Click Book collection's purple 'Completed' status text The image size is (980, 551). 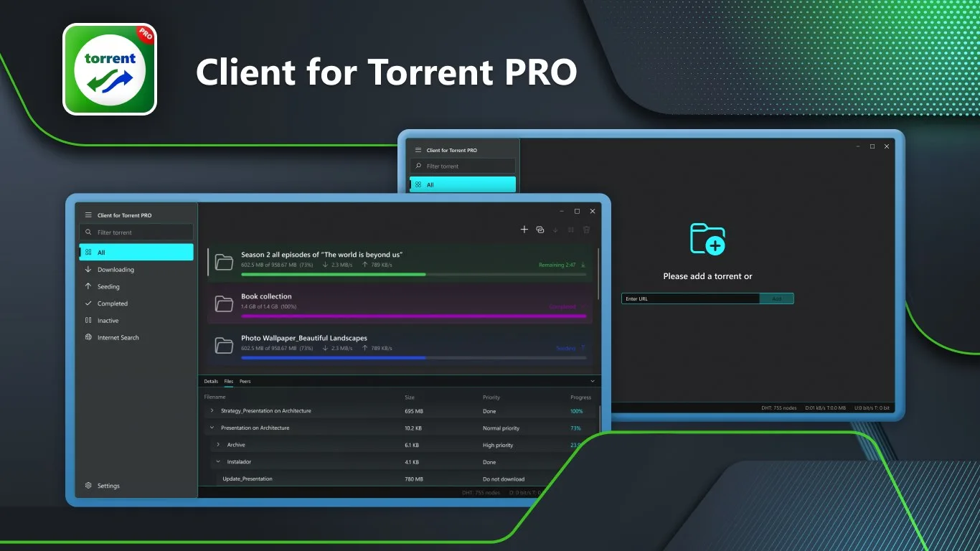coord(562,306)
